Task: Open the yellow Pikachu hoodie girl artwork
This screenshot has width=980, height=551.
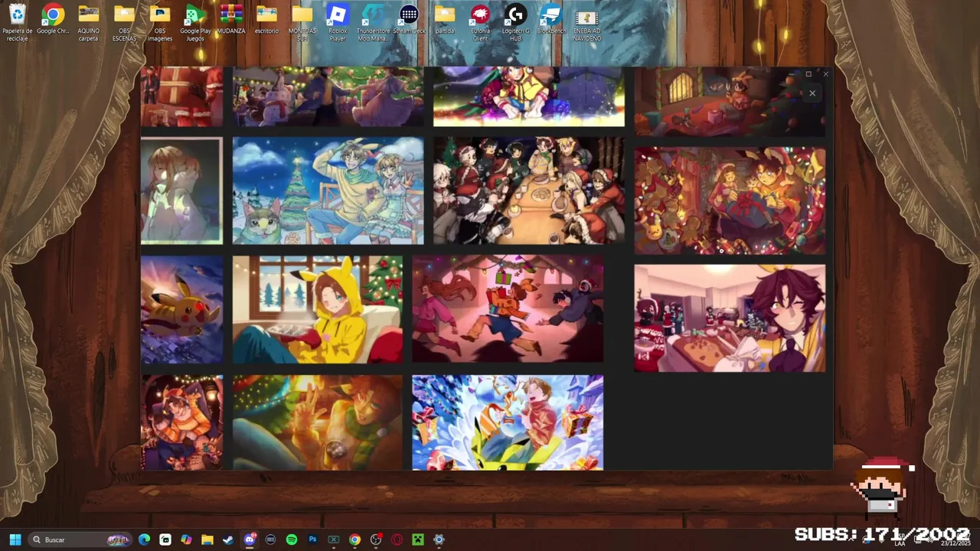Action: point(318,309)
